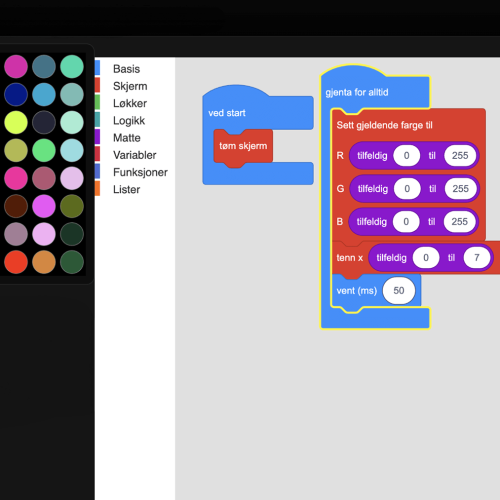Image resolution: width=500 pixels, height=500 pixels.
Task: Click the dark blue LED circle
Action: (x=16, y=94)
